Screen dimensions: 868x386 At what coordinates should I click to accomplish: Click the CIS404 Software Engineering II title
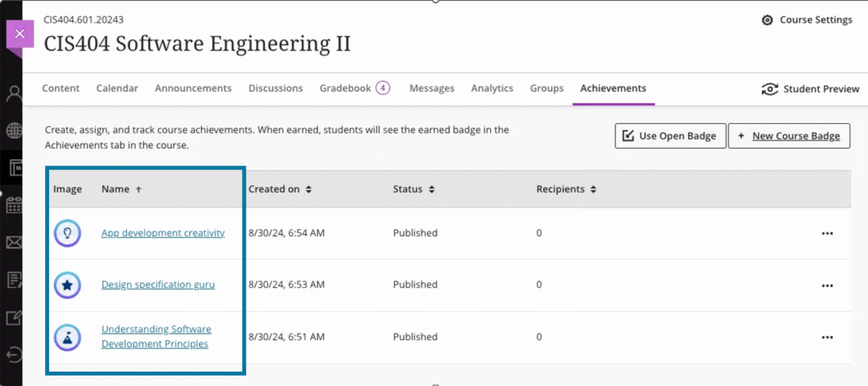click(197, 43)
